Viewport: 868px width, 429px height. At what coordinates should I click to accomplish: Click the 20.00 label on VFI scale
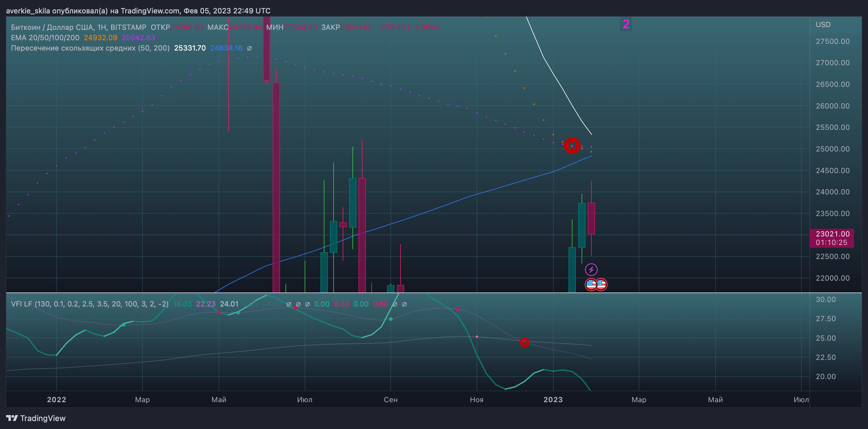(825, 376)
